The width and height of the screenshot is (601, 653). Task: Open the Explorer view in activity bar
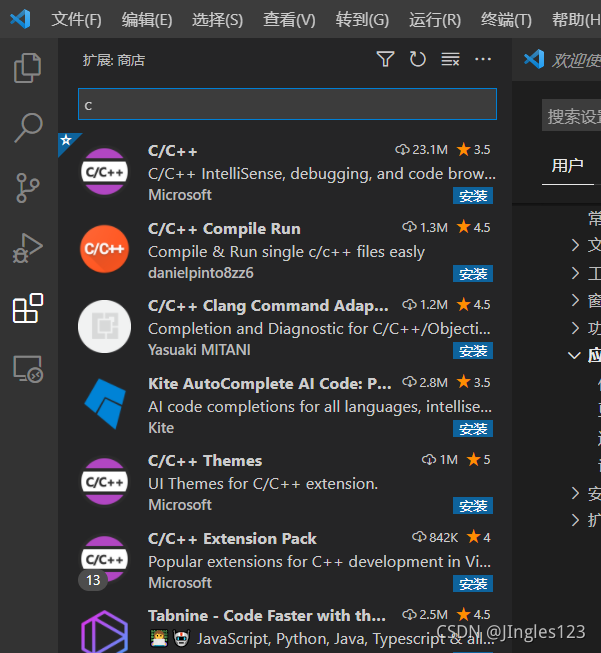28,68
